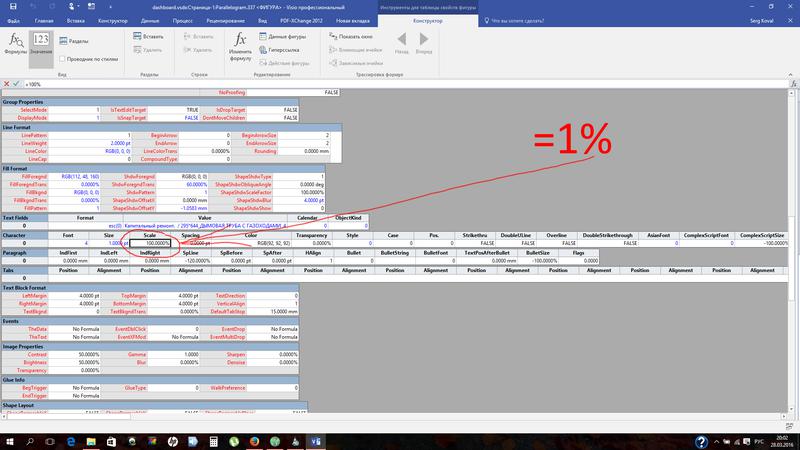Viewport: 800px width, 450px height.
Task: Click the Help question mark in tray
Action: [701, 441]
